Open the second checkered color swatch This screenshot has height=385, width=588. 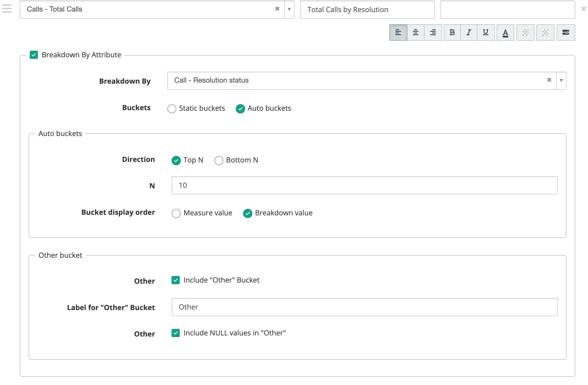[545, 32]
